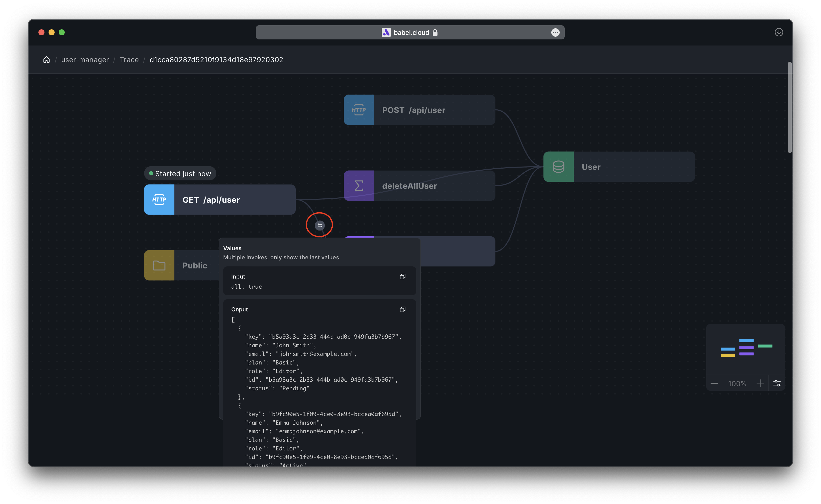This screenshot has height=504, width=821.
Task: Click the first "key" b5a93a3c line
Action: (x=323, y=337)
